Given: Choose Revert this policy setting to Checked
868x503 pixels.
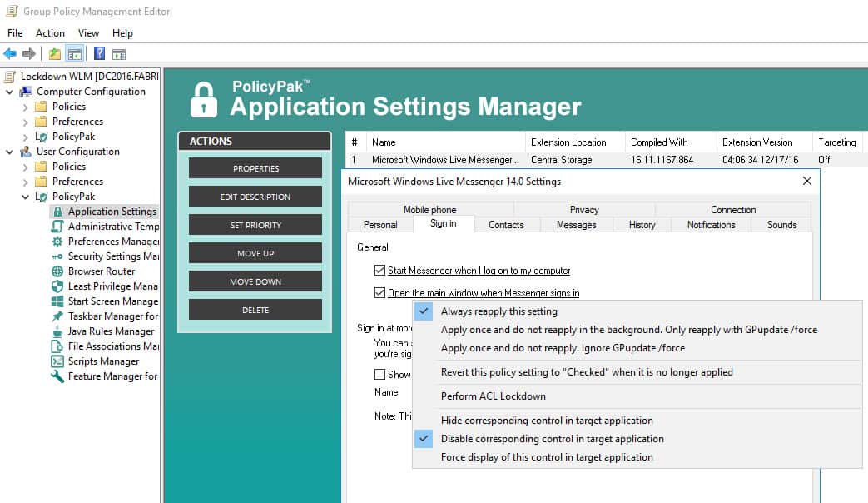Looking at the screenshot, I should pos(637,372).
